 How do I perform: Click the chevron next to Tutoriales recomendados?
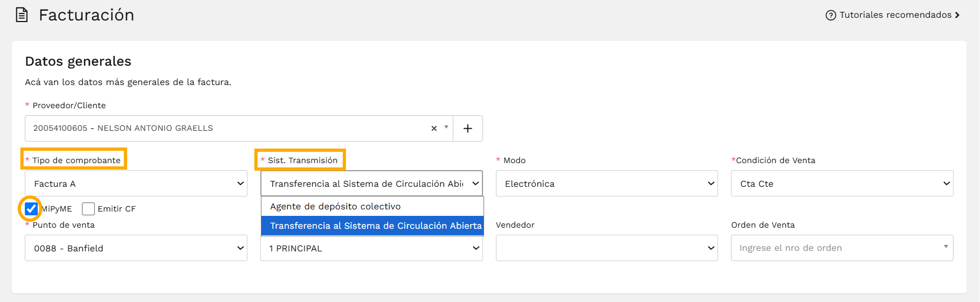tap(957, 15)
